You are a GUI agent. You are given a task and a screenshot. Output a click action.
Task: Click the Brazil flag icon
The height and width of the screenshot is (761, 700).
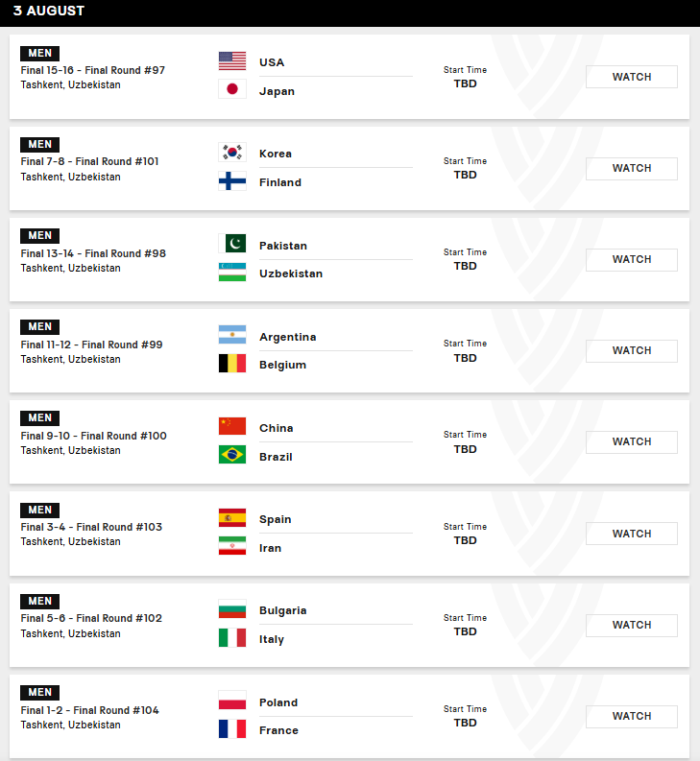point(232,455)
